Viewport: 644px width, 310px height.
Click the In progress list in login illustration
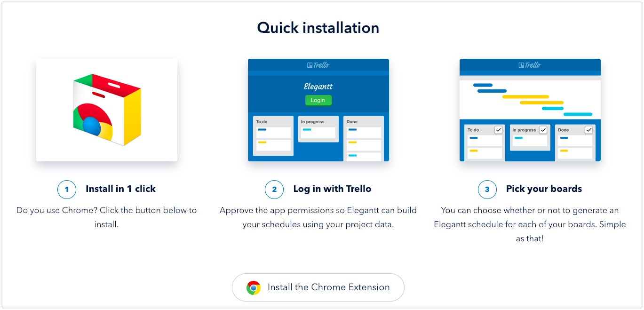pos(318,129)
